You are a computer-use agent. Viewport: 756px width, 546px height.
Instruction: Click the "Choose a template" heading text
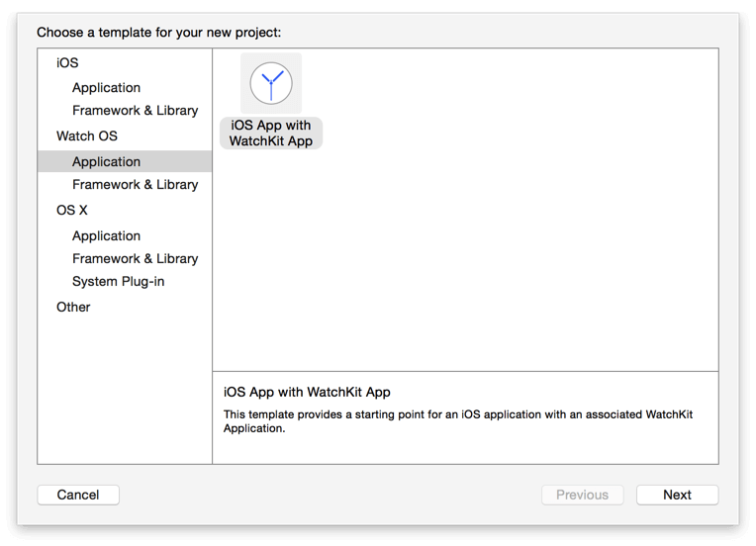coord(158,33)
